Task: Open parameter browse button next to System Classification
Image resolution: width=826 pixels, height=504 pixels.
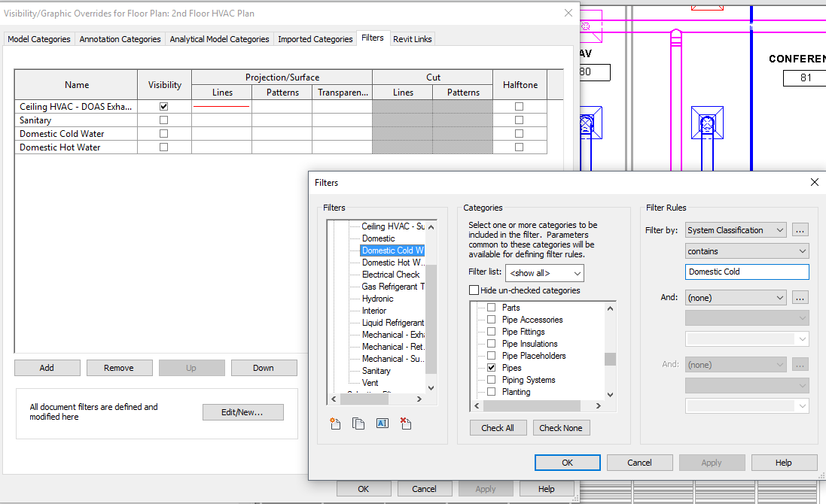Action: click(800, 230)
